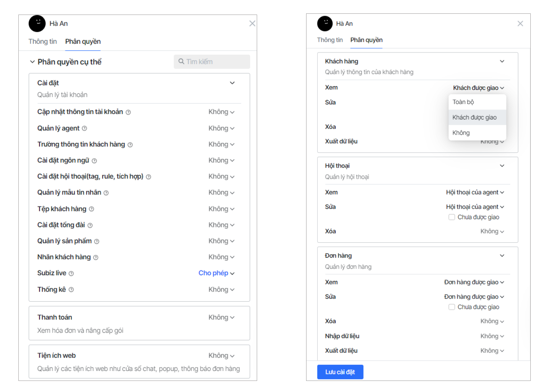Screen dimensions: 551x392
Task: Click help icon next to Cài đặt ngôn ngữ
Action: coord(94,161)
